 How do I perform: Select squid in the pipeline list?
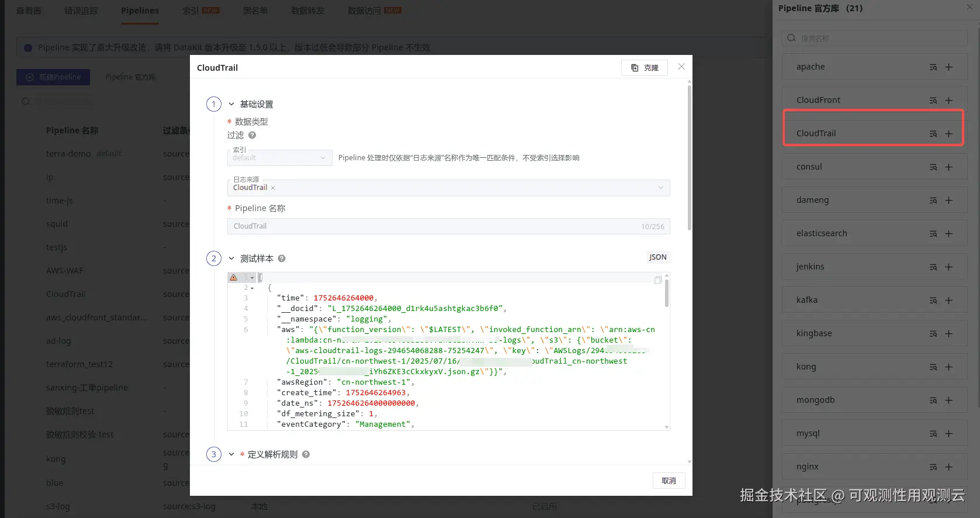[x=57, y=224]
